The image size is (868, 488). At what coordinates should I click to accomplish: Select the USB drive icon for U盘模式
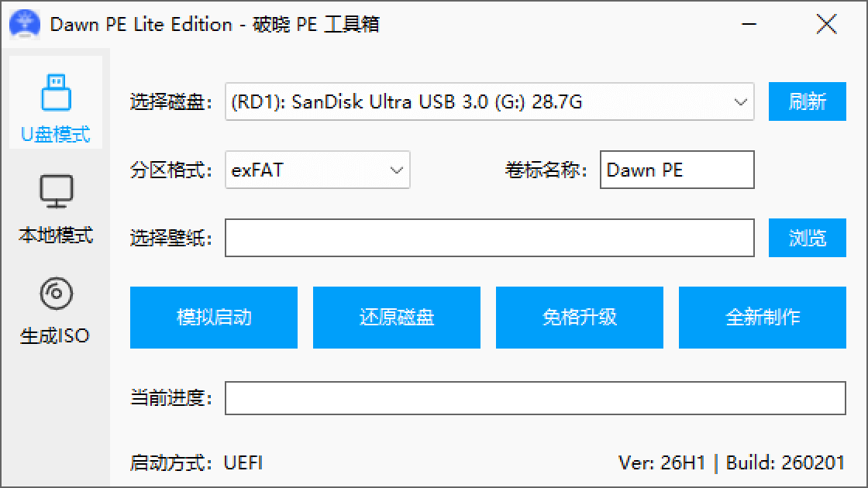pos(56,92)
